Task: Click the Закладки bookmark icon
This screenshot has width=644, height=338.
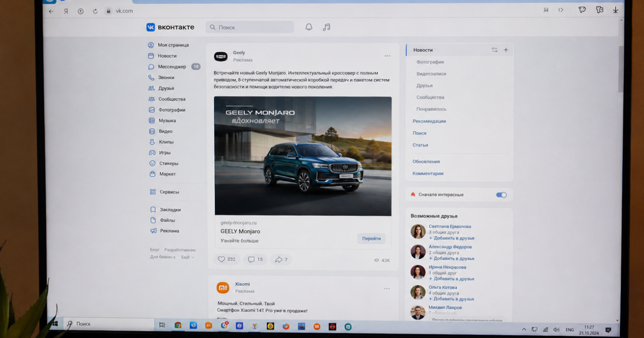Action: tap(153, 209)
